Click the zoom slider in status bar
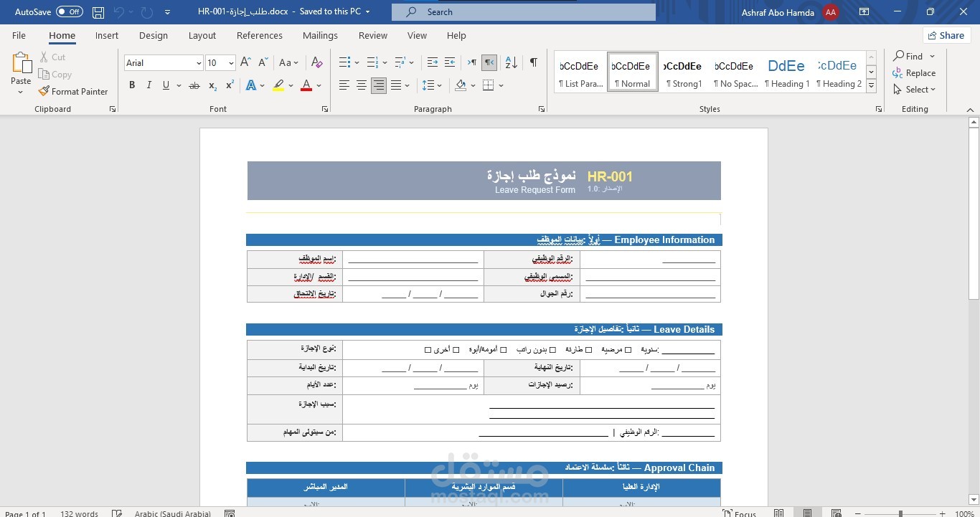 (x=900, y=513)
